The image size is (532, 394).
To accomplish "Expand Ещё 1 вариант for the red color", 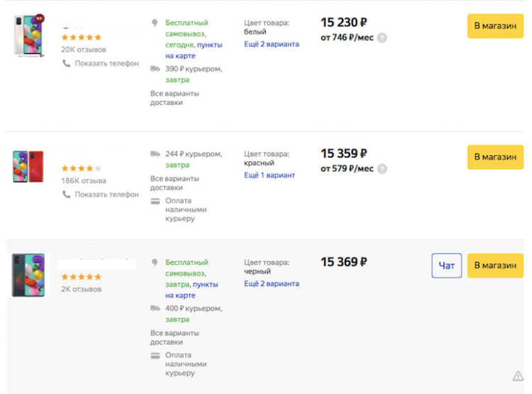I will (270, 175).
